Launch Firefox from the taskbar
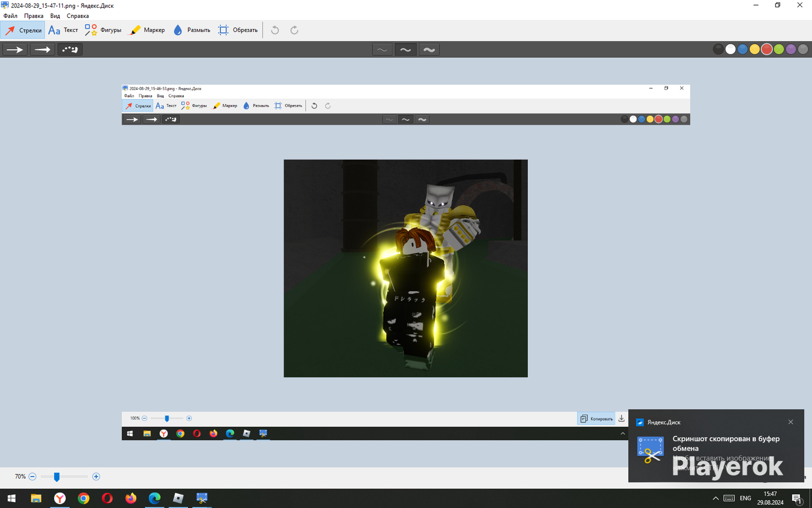 131,498
